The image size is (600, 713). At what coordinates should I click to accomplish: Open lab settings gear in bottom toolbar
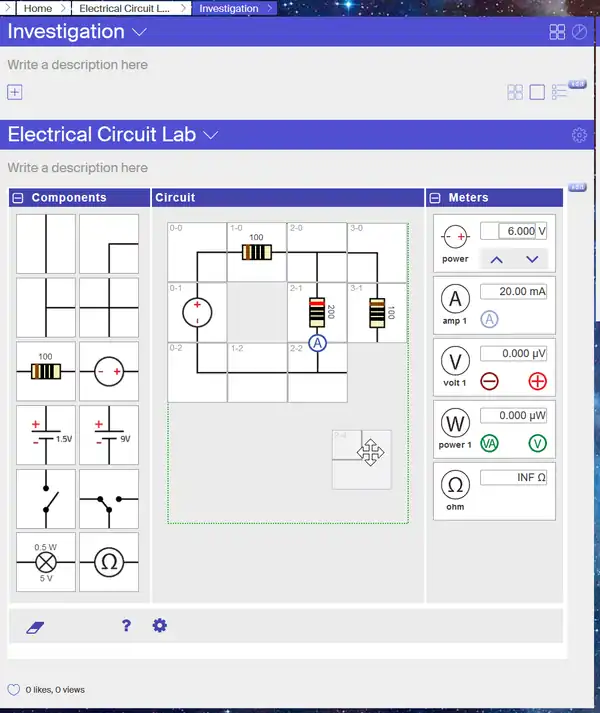(x=159, y=626)
